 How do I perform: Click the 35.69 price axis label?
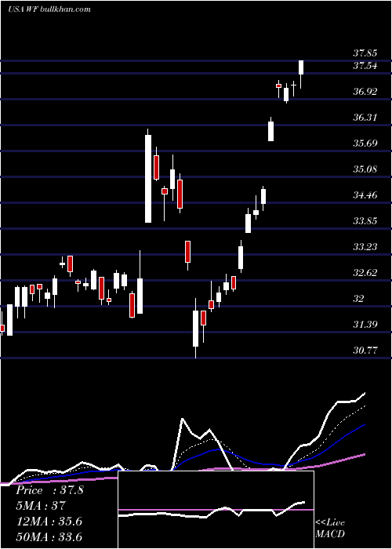coord(365,144)
